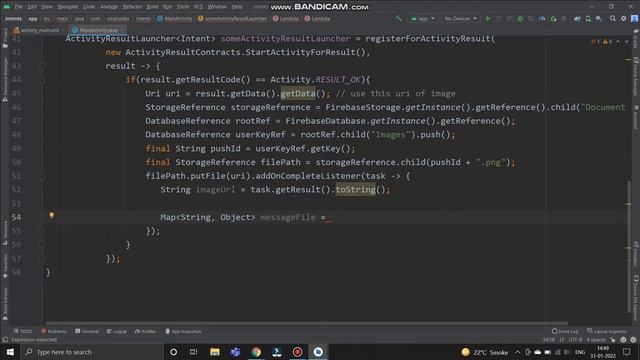Open the Favorites side stripe
The image size is (640, 360).
click(5, 265)
